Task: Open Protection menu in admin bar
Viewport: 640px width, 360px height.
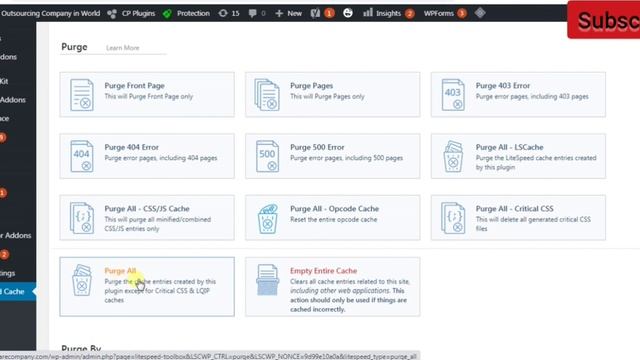Action: click(x=193, y=13)
